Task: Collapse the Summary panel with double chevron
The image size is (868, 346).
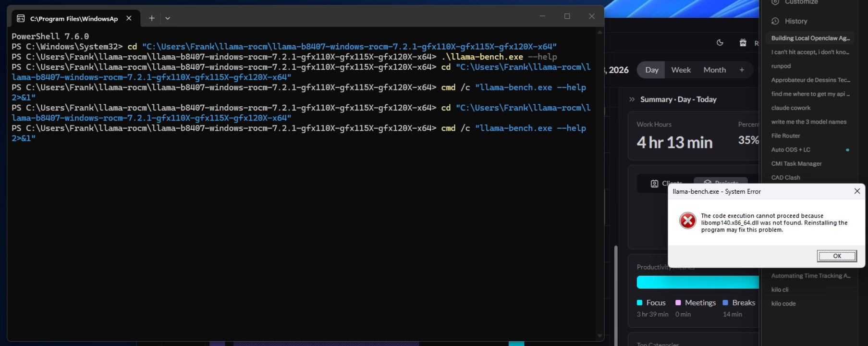Action: (x=632, y=99)
